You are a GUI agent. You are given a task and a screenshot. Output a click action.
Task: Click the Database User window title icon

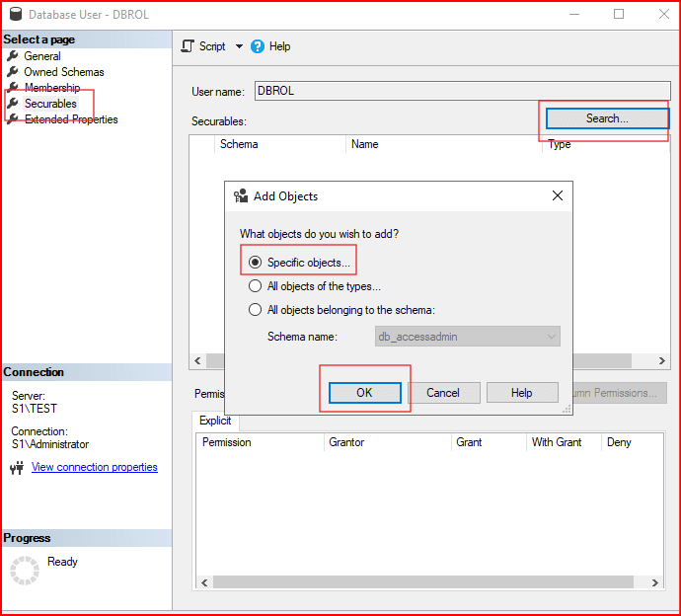click(x=14, y=15)
